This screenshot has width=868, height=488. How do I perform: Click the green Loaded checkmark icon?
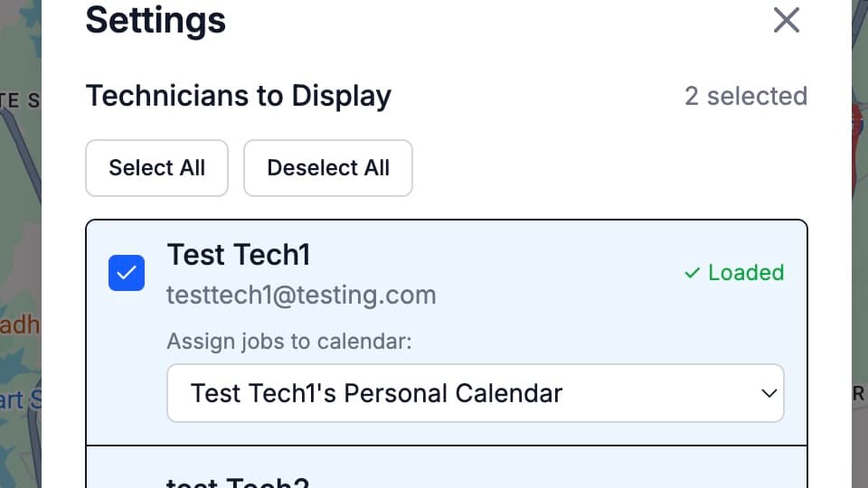coord(693,273)
